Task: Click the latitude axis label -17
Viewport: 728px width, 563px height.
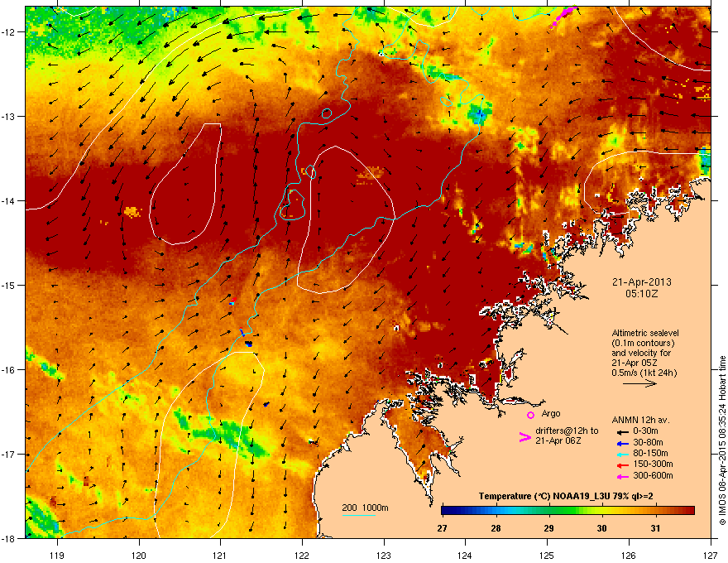Action: [x=9, y=454]
